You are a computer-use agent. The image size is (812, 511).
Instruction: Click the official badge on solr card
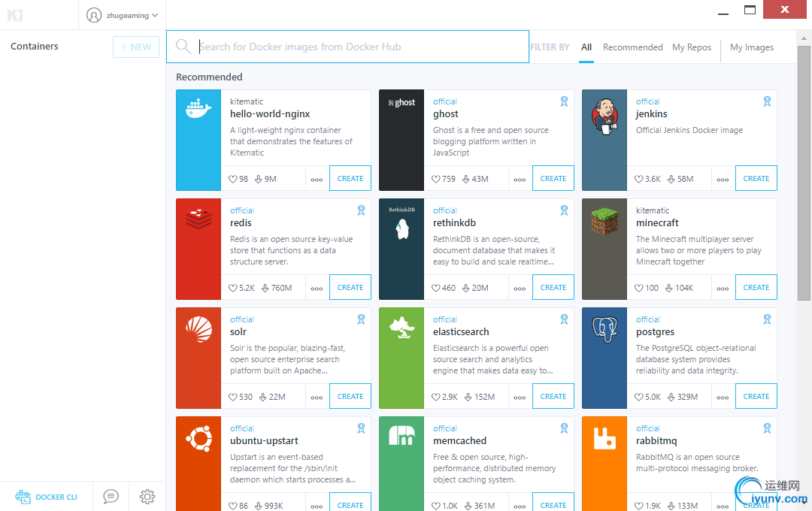pyautogui.click(x=361, y=319)
